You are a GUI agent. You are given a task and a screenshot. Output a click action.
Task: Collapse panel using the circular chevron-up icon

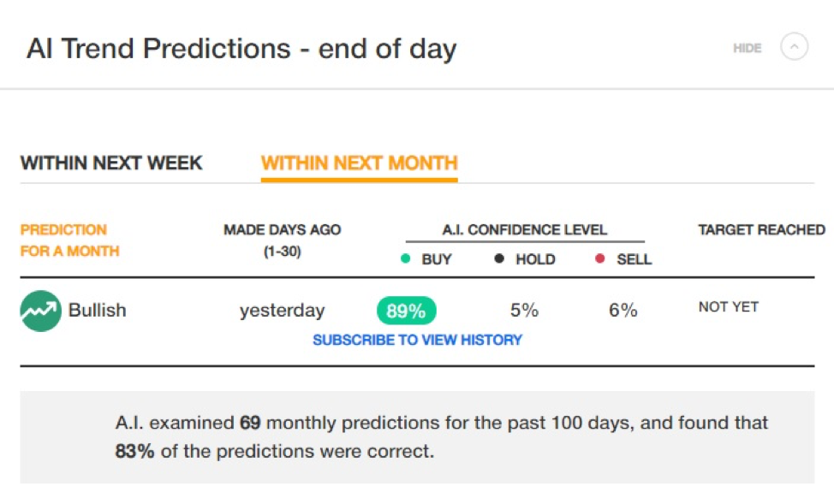click(x=794, y=47)
